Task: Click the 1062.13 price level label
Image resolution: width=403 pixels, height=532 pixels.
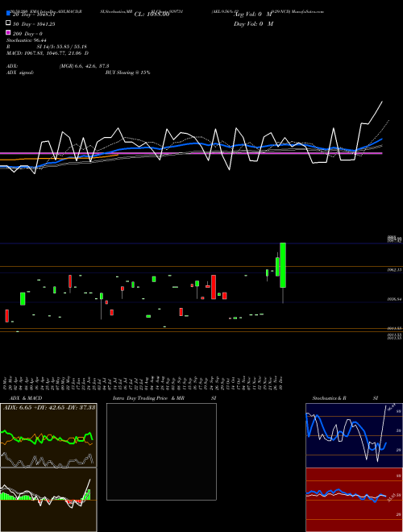Action: coord(394,270)
